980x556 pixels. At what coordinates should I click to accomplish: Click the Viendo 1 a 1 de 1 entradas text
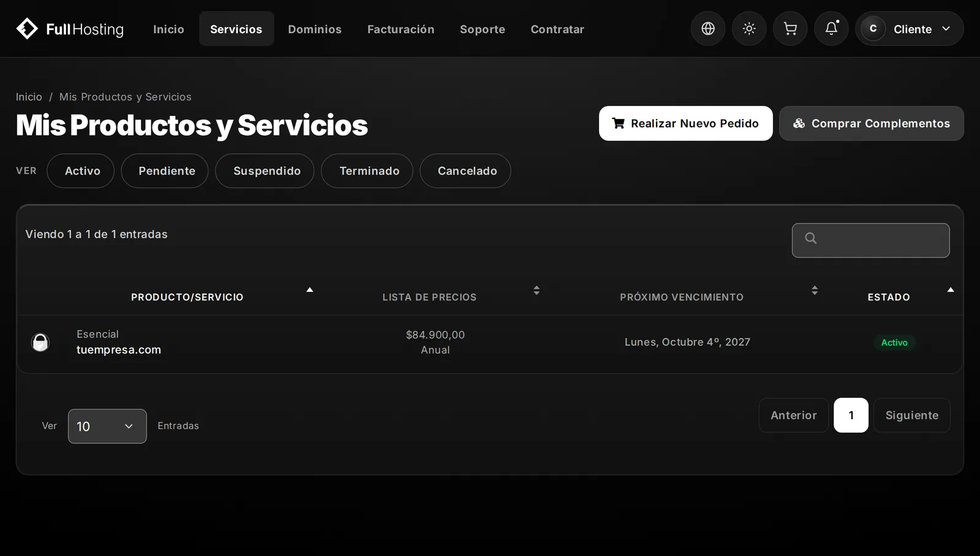coord(96,234)
